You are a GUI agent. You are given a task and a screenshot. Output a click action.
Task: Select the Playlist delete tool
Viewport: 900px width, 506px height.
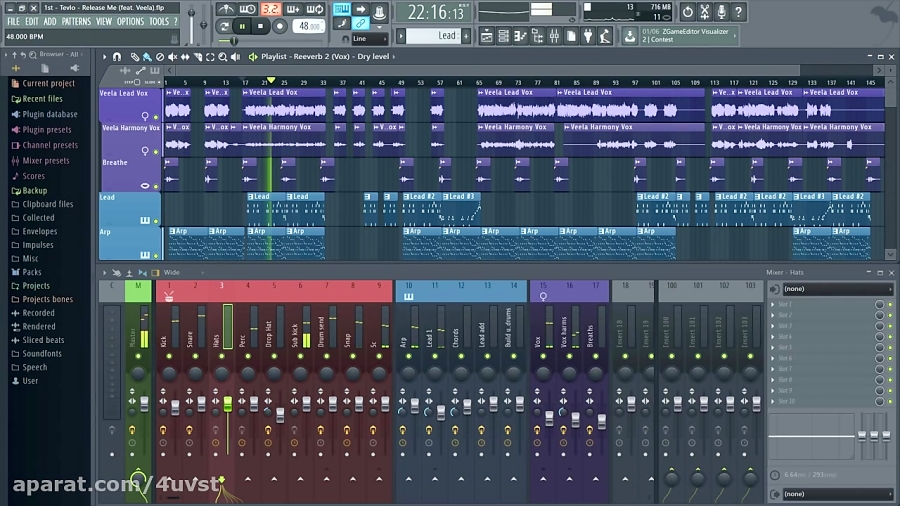[160, 57]
